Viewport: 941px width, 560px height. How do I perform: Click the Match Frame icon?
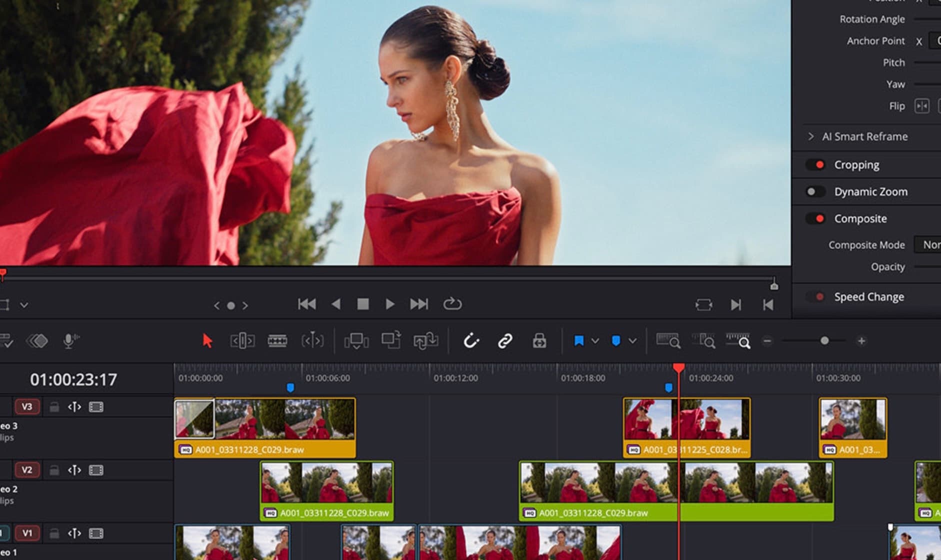(703, 304)
